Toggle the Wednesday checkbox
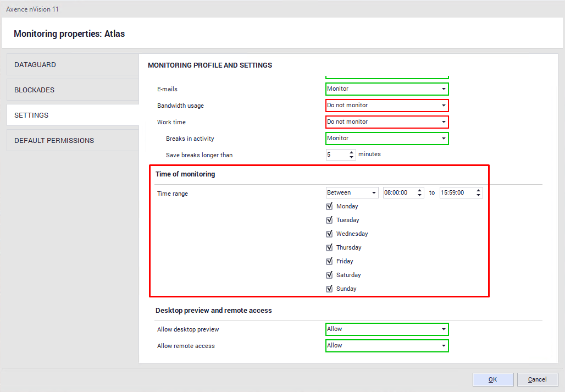Viewport: 565px width, 392px height. [x=330, y=234]
